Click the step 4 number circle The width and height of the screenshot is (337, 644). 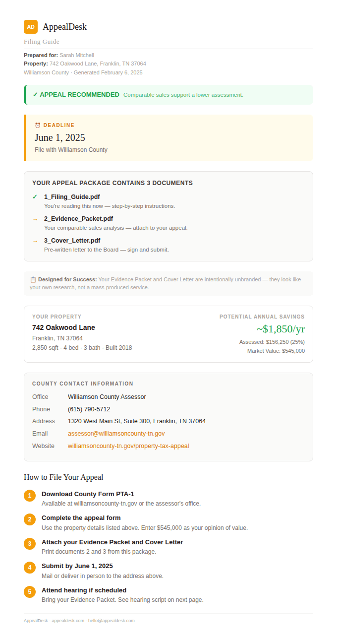coord(30,568)
